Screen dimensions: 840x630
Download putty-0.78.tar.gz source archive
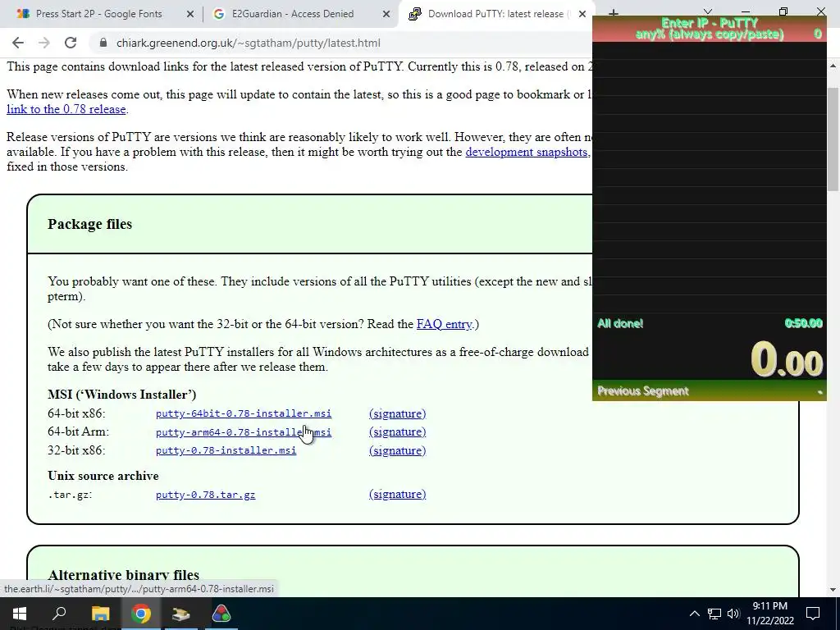click(205, 495)
